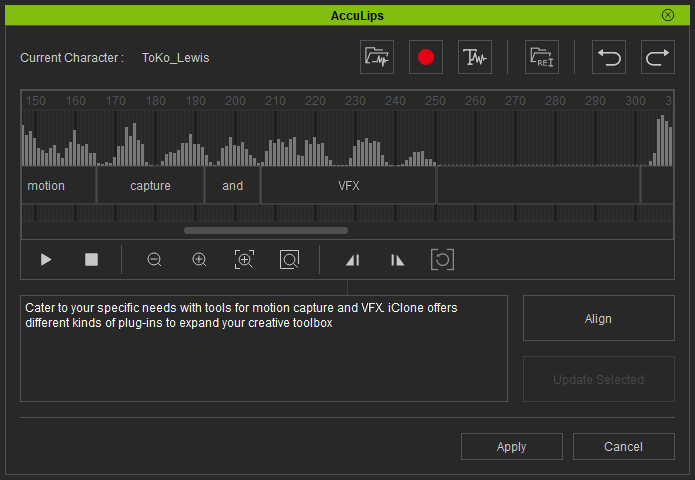Viewport: 695px width, 480px height.
Task: Click the right-facing triangle marker icon
Action: (398, 260)
